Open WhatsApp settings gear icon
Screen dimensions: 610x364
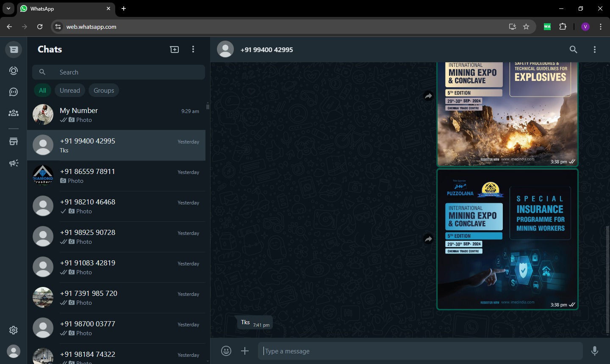tap(14, 330)
